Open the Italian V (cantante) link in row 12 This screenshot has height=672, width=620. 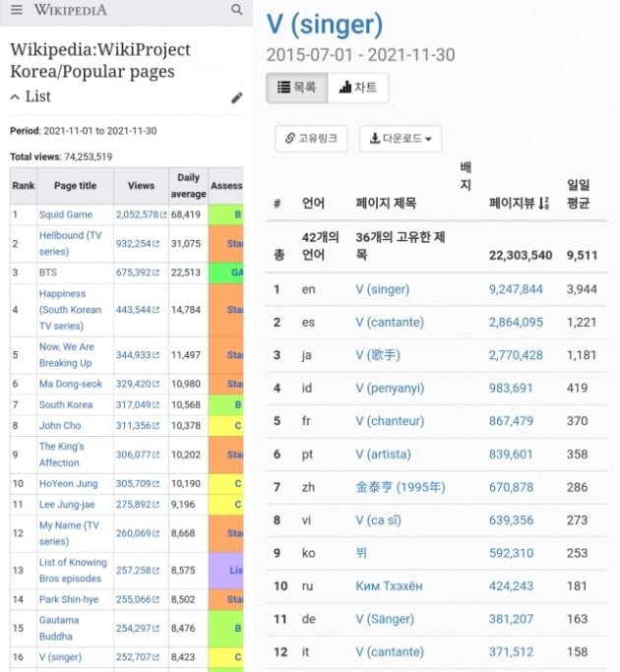pos(390,652)
